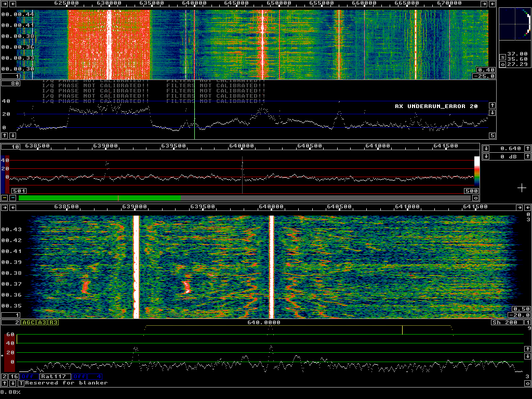The height and width of the screenshot is (399, 532).
Task: Increase the 0.640 frequency value
Action: [528, 148]
